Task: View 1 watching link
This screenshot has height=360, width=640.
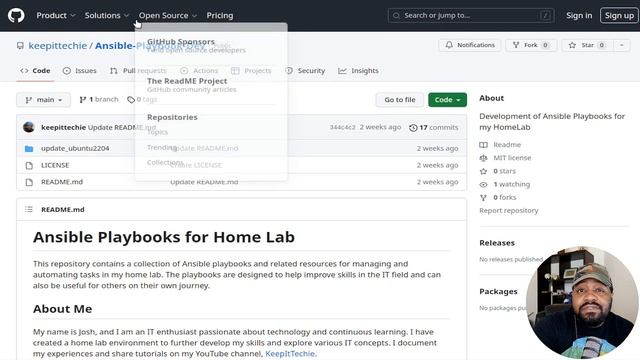Action: 512,184
